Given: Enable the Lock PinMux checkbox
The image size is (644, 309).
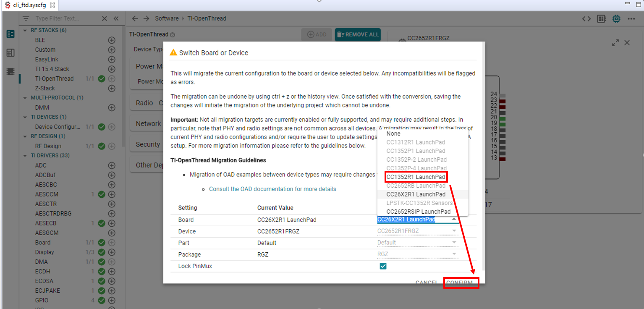Looking at the screenshot, I should (x=383, y=266).
